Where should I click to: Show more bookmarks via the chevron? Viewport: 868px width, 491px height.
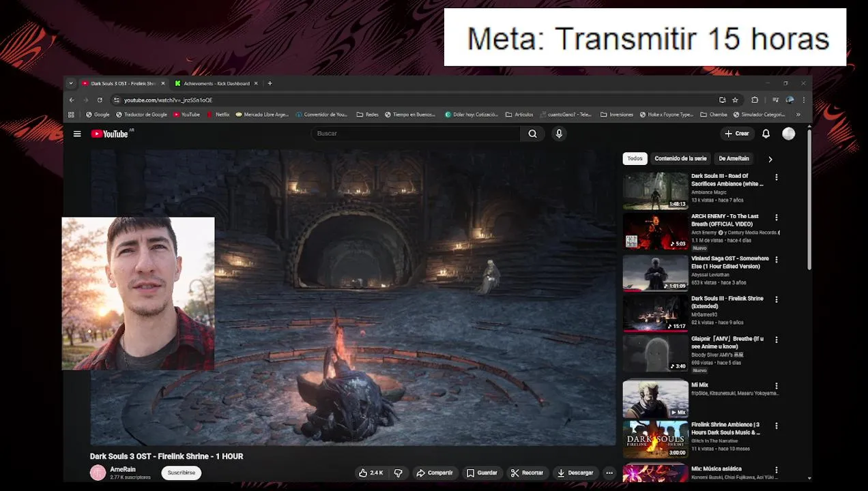[798, 115]
